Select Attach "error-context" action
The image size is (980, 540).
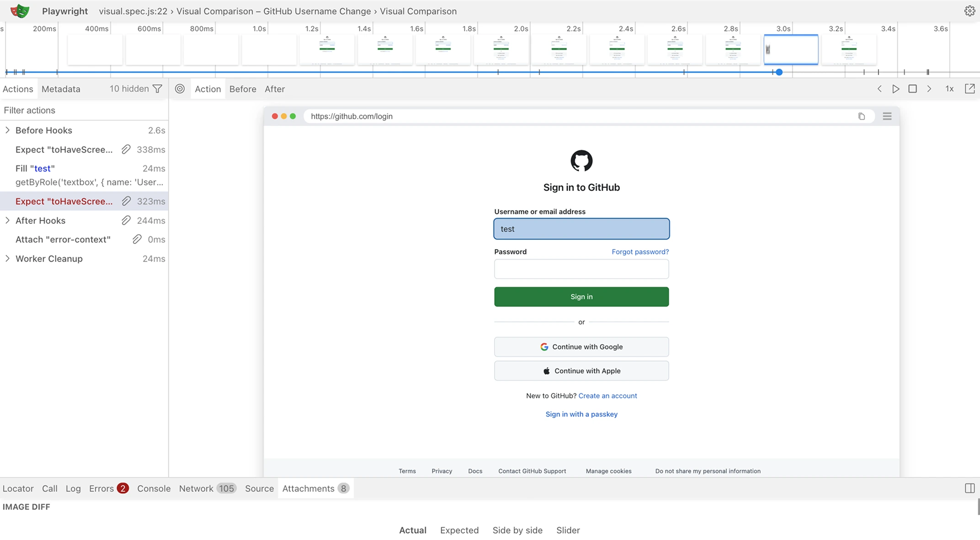pos(84,239)
